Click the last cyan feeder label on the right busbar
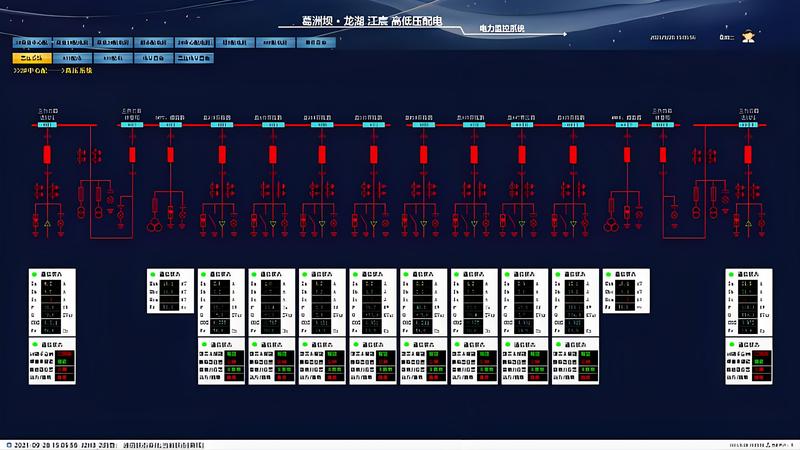This screenshot has width=800, height=450. coord(746,125)
